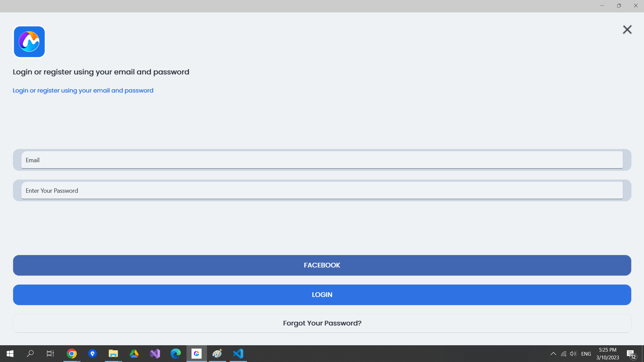Close the login dialog with X
644x362 pixels.
click(627, 29)
